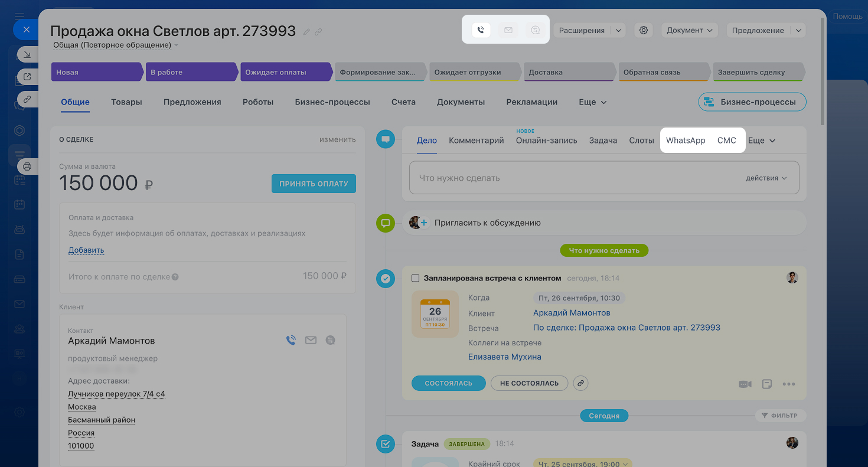The image size is (868, 467).
Task: Open the Предложения tab
Action: [192, 102]
